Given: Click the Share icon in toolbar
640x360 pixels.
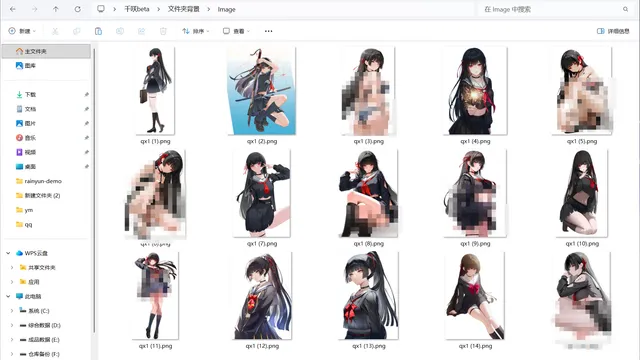Looking at the screenshot, I should pyautogui.click(x=141, y=31).
